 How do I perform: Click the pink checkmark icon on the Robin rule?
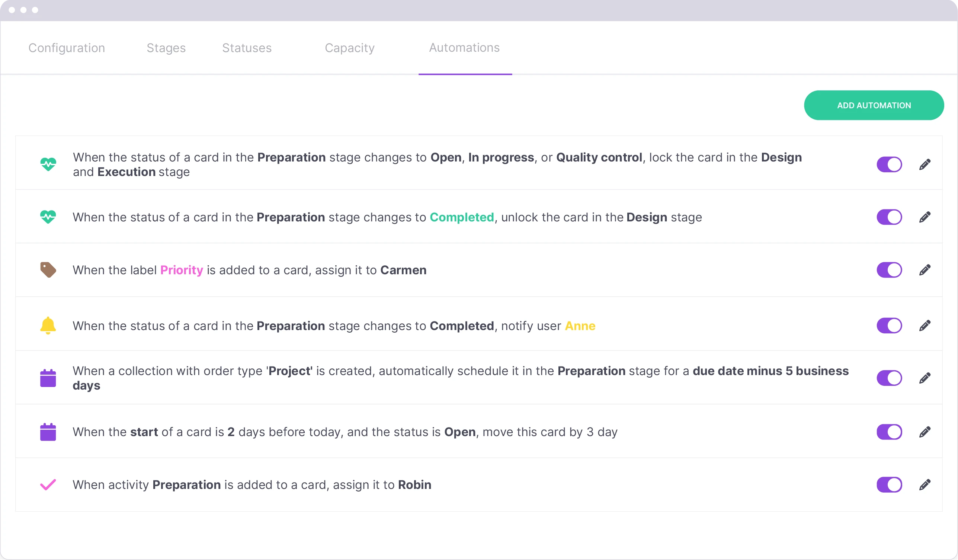point(48,484)
